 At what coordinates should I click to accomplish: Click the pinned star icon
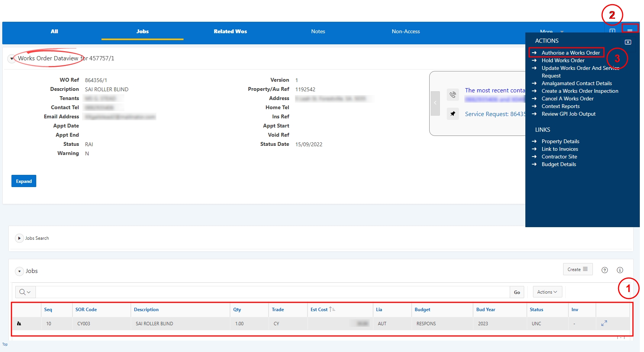[x=453, y=113]
